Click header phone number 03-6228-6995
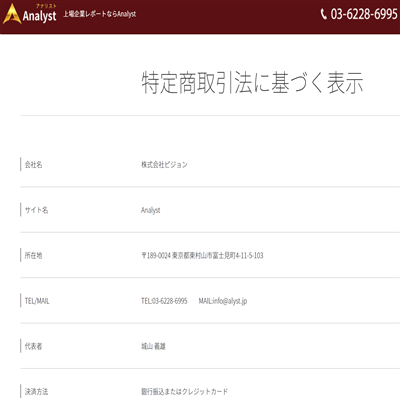Image resolution: width=400 pixels, height=400 pixels. click(x=364, y=14)
